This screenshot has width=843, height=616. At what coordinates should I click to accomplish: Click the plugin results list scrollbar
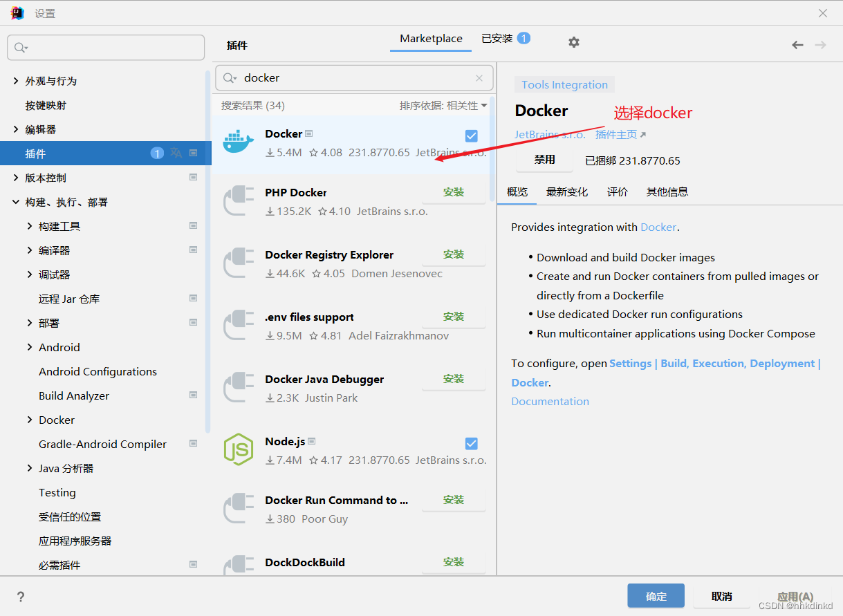point(492,149)
